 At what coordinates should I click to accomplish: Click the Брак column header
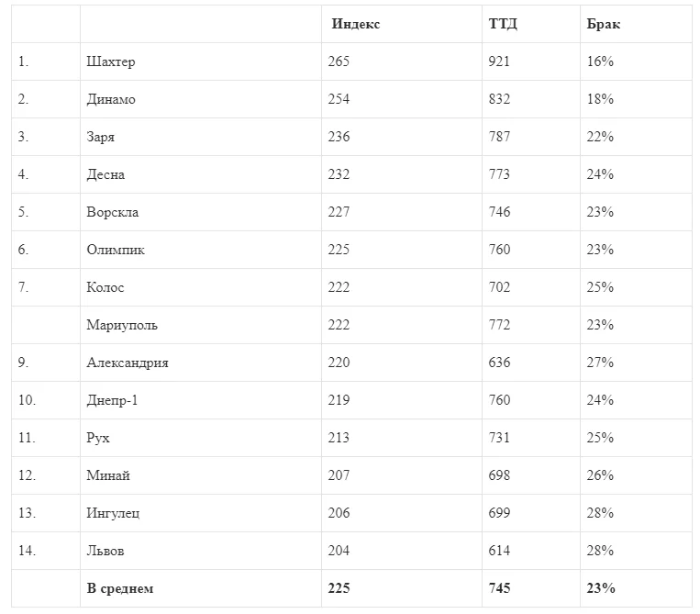click(603, 24)
